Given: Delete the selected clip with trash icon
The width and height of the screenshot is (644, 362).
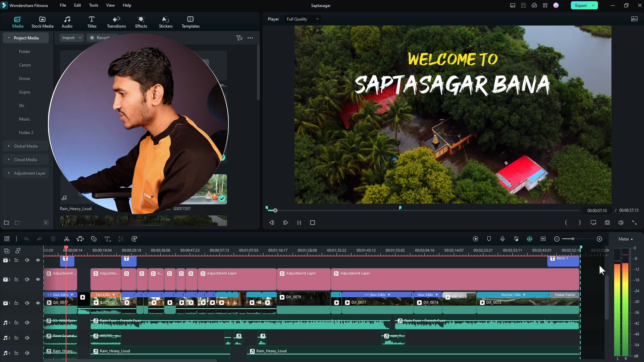Looking at the screenshot, I should [53, 239].
